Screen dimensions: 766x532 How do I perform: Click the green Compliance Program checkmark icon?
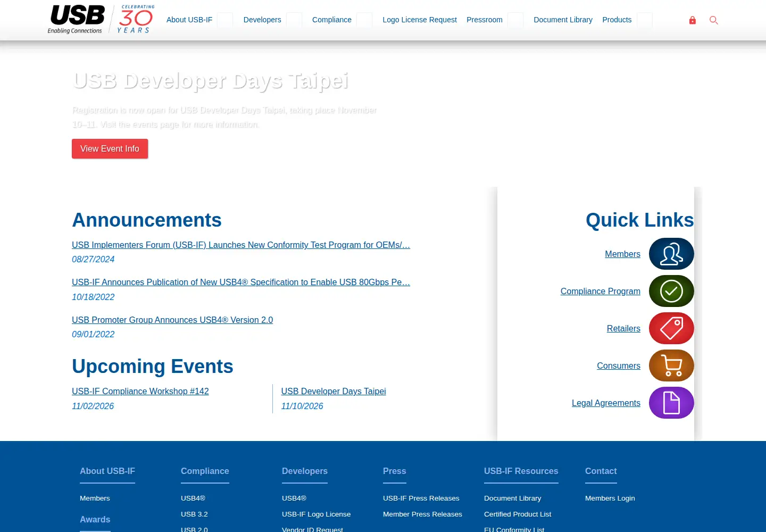click(x=671, y=291)
